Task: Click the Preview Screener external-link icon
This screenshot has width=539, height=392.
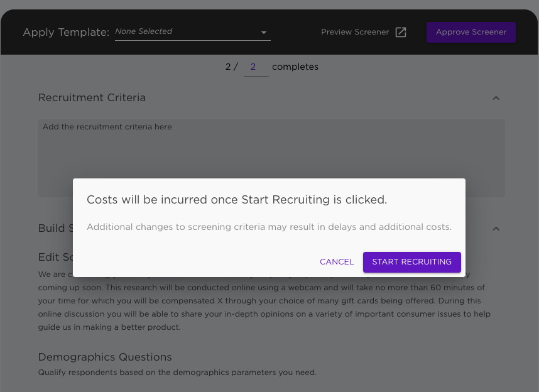Action: click(x=400, y=32)
